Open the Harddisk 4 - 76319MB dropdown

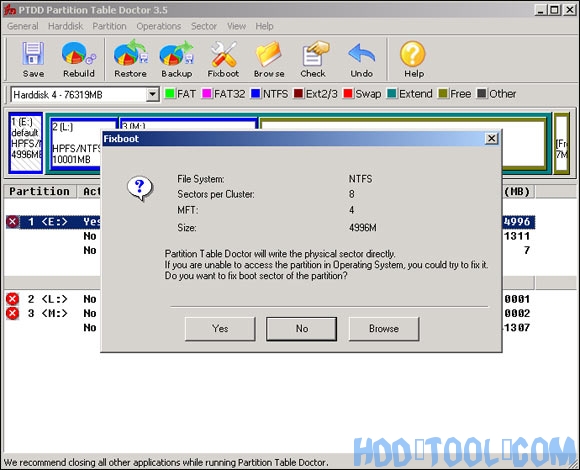point(152,95)
